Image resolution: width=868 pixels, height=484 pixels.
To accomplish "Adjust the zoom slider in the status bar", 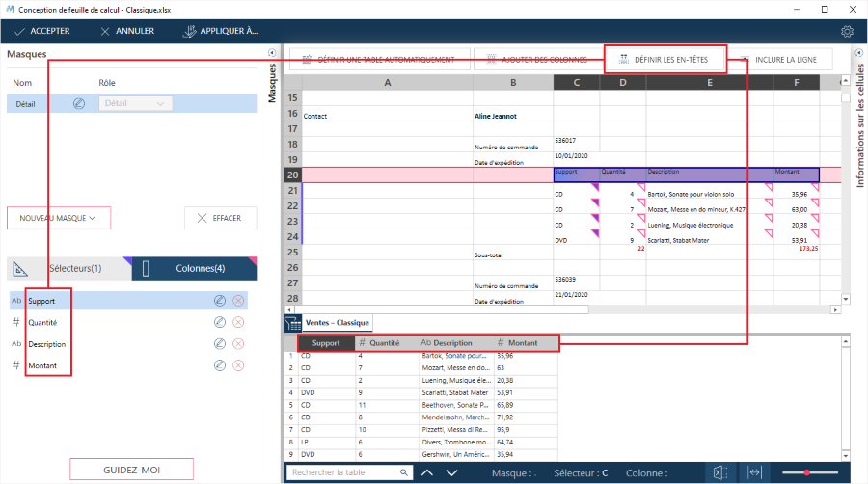I will [806, 472].
